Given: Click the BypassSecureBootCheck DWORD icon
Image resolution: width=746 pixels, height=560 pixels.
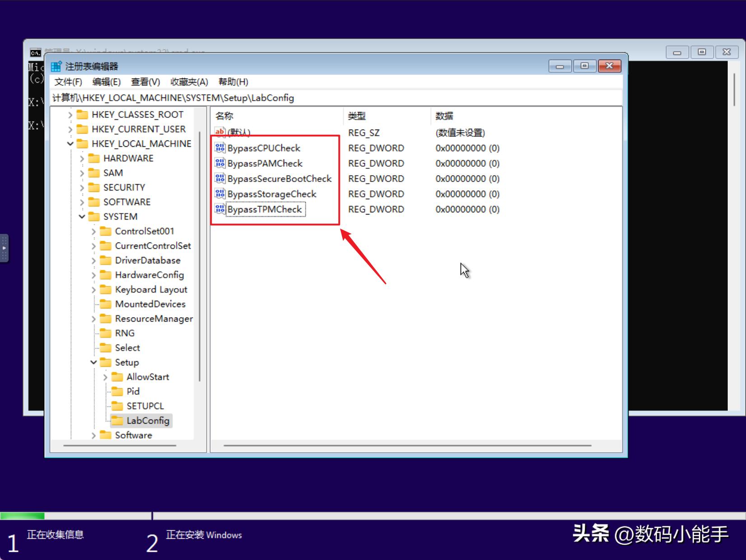Looking at the screenshot, I should point(220,178).
